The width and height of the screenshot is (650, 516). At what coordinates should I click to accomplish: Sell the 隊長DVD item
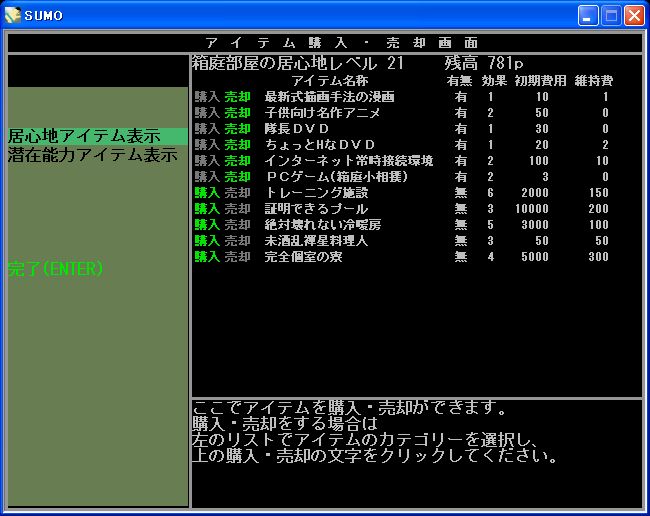coord(237,129)
